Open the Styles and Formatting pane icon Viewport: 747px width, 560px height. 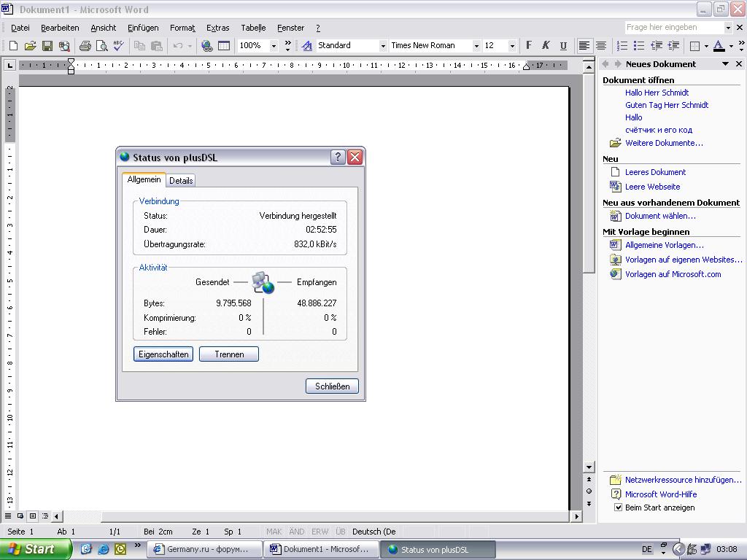point(307,46)
